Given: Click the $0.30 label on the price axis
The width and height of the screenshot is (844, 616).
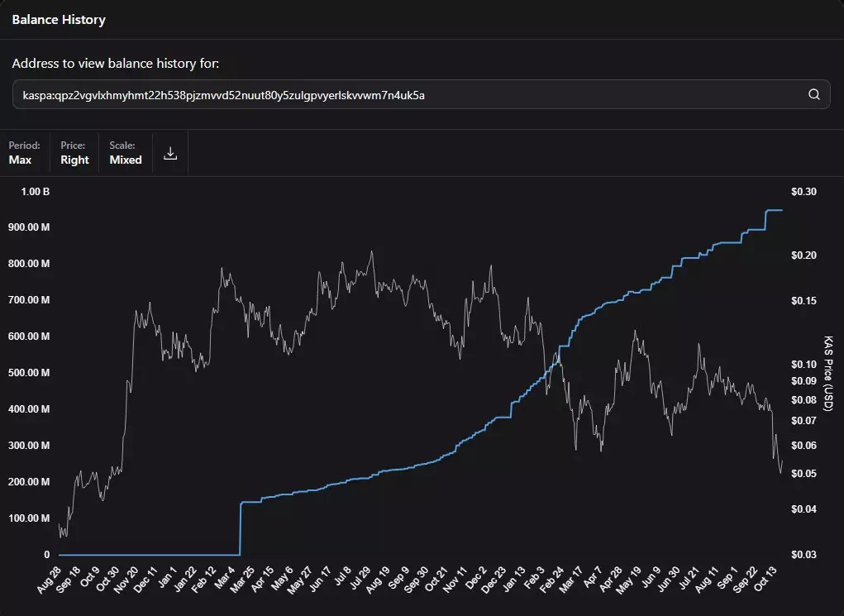Looking at the screenshot, I should click(803, 192).
